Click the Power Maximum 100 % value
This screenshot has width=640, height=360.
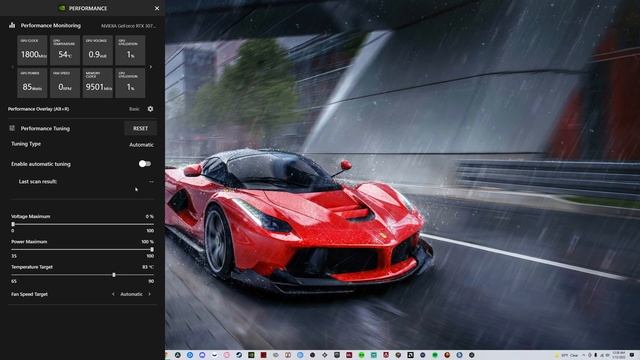tap(147, 242)
